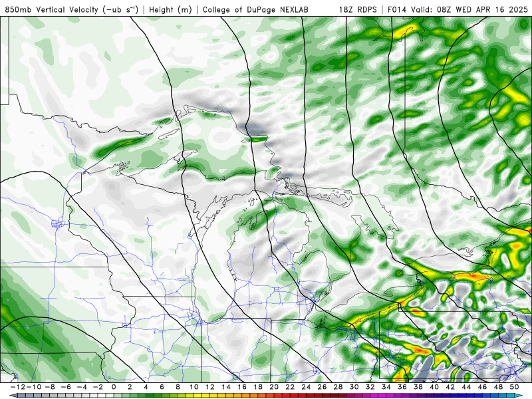Image resolution: width=532 pixels, height=399 pixels.
Task: Click the '6' color scale label
Action: (x=162, y=387)
